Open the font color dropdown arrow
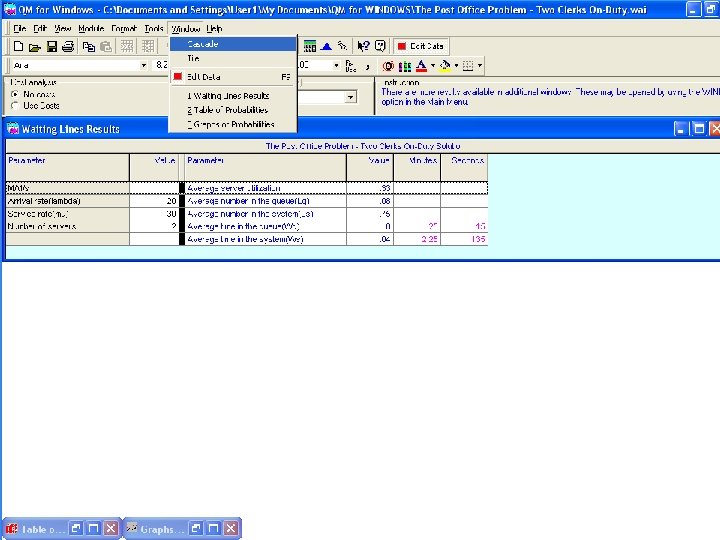720x540 pixels. click(x=433, y=66)
